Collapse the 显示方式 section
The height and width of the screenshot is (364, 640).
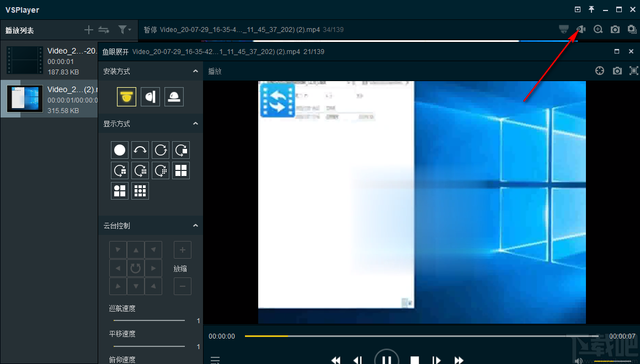coord(195,123)
